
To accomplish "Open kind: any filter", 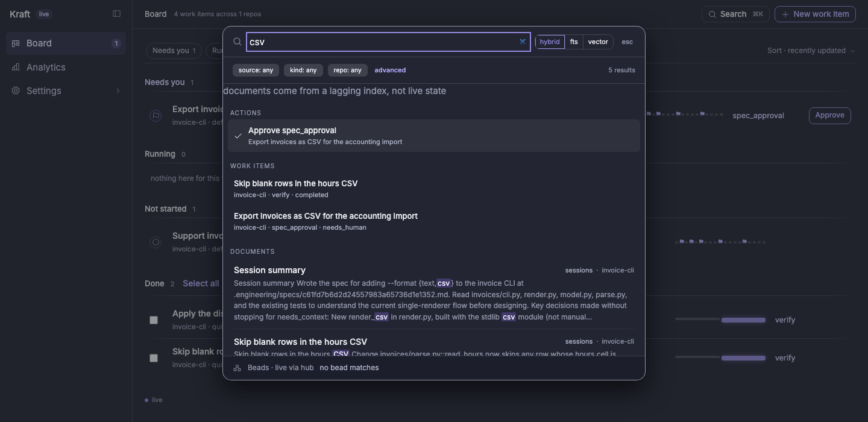I will coord(303,70).
